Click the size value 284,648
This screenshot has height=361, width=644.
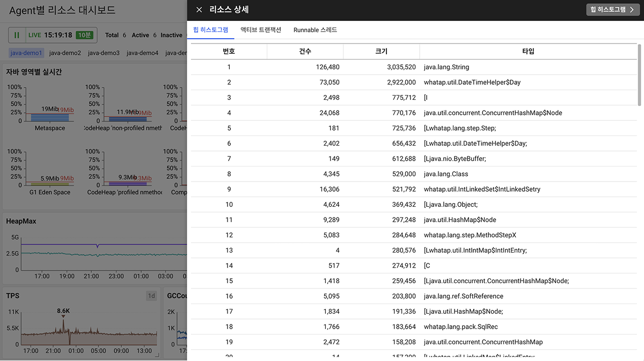coord(404,235)
